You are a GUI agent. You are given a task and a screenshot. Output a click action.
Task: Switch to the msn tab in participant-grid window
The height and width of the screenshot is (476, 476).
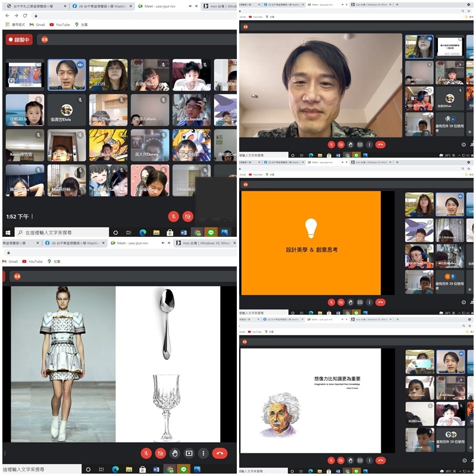point(220,6)
